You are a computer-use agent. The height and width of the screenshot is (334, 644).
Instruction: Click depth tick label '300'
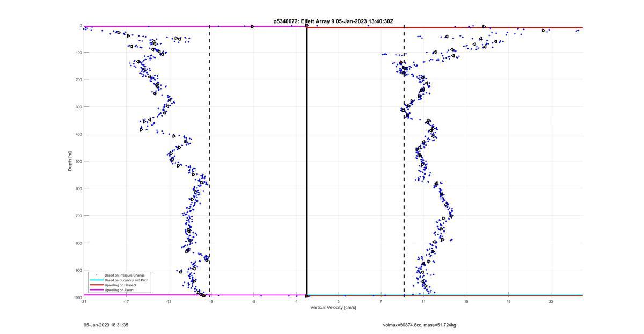click(x=78, y=107)
